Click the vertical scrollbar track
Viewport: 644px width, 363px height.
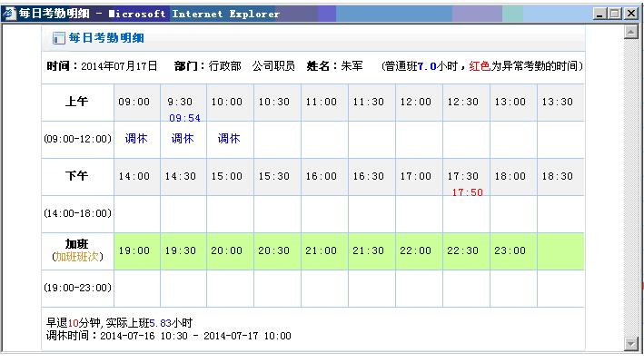632,181
